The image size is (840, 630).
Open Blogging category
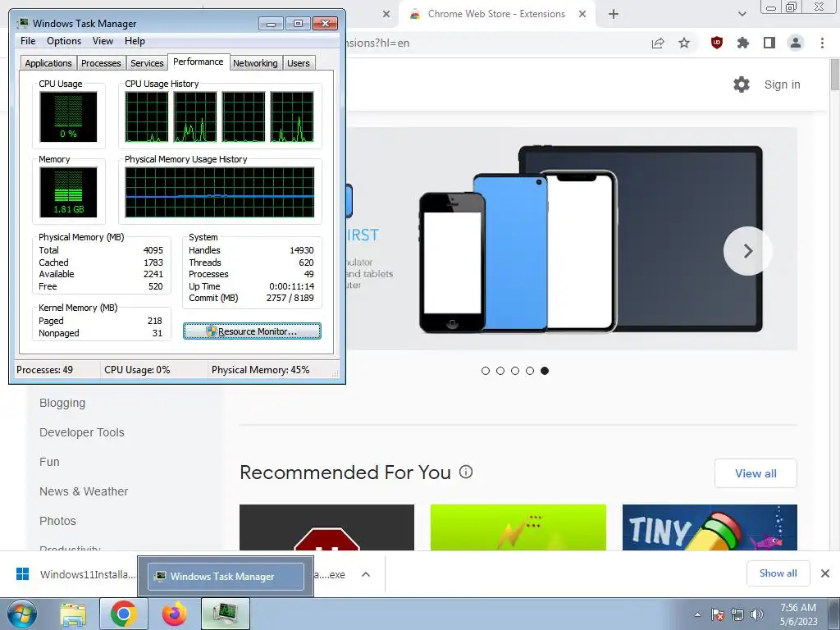(62, 403)
